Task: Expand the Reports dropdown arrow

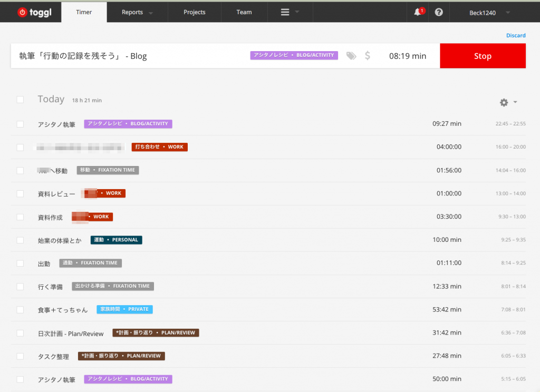Action: pyautogui.click(x=151, y=13)
